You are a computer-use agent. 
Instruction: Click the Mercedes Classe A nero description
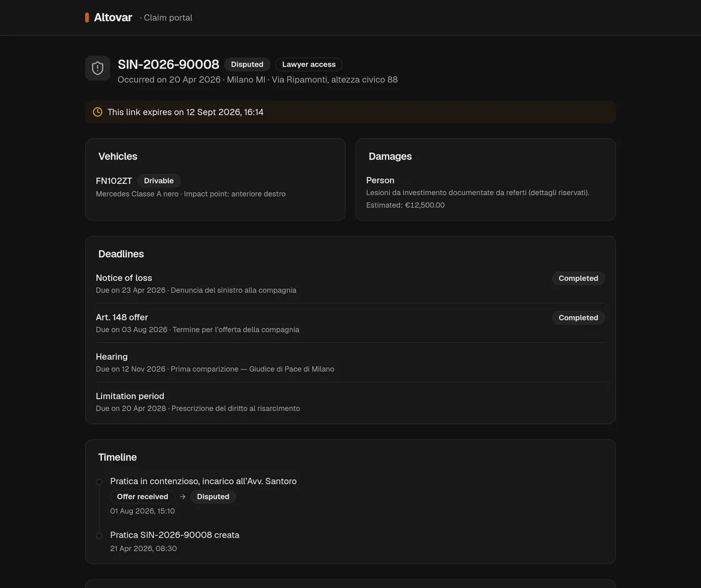click(x=190, y=194)
